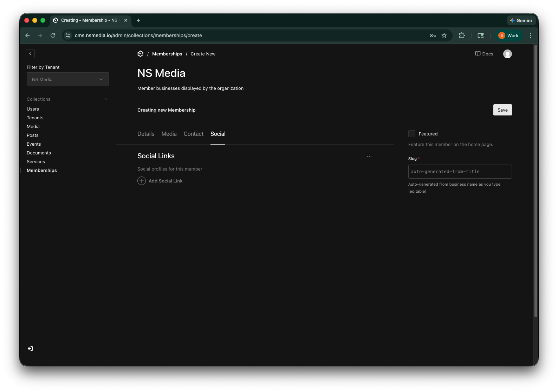
Task: Click the browser address bar URL
Action: point(138,35)
